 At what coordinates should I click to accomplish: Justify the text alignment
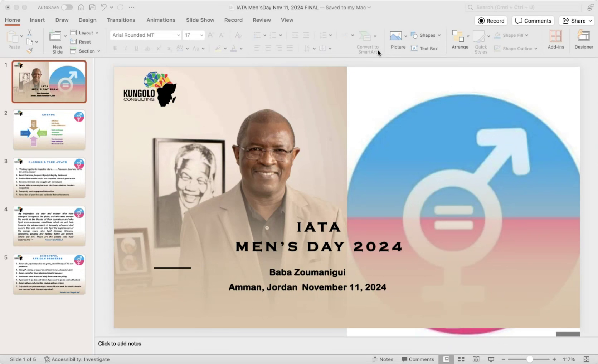[290, 49]
